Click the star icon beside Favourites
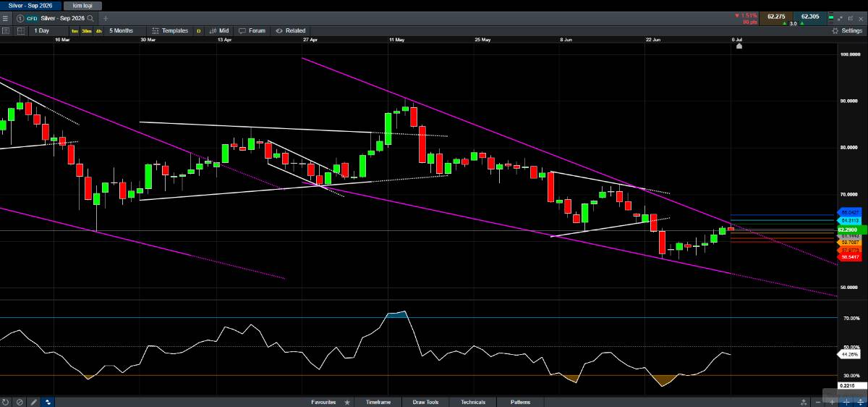 (x=347, y=402)
